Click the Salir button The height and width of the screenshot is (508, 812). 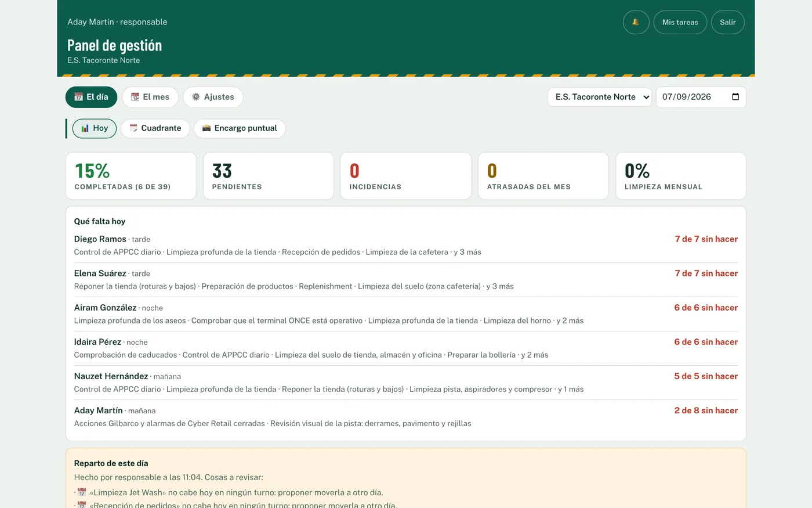click(x=728, y=22)
